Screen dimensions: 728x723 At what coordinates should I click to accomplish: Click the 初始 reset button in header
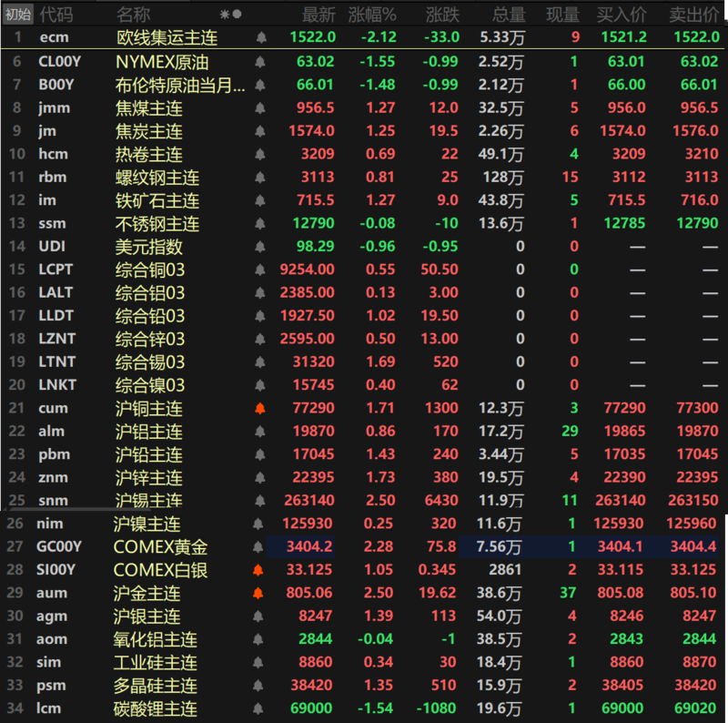coord(18,15)
